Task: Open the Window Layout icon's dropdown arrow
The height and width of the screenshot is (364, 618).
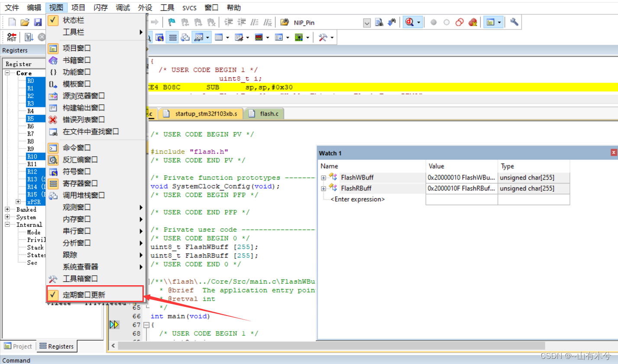Action: (499, 22)
